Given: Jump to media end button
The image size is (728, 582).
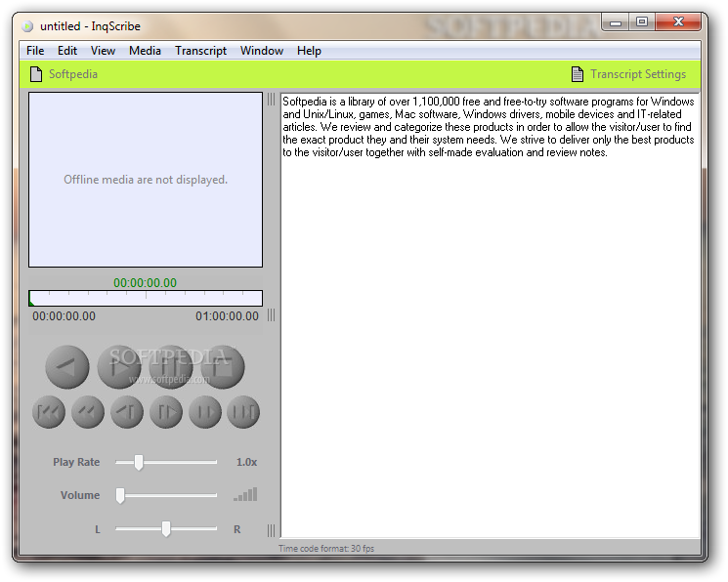Looking at the screenshot, I should [243, 412].
